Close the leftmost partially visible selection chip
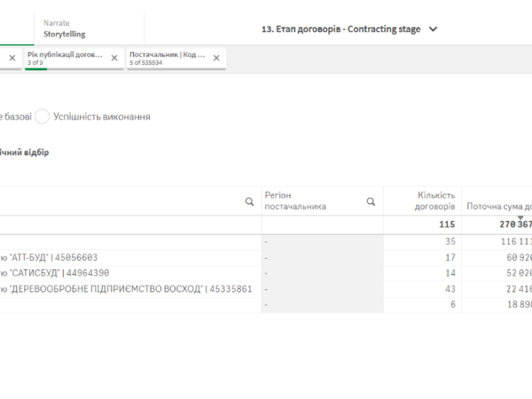This screenshot has height=399, width=532. [12, 58]
